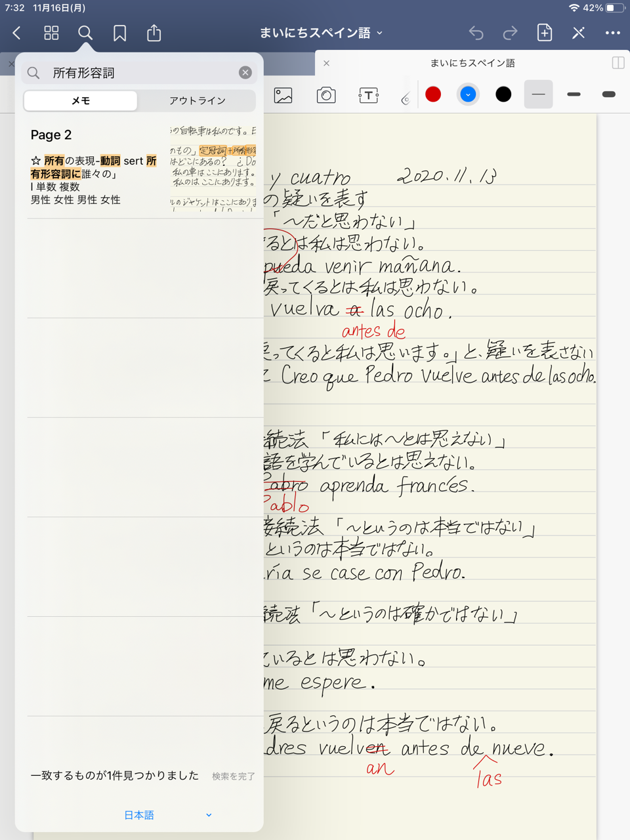The height and width of the screenshot is (840, 630).
Task: Toggle pen editing mode icon
Action: [578, 33]
